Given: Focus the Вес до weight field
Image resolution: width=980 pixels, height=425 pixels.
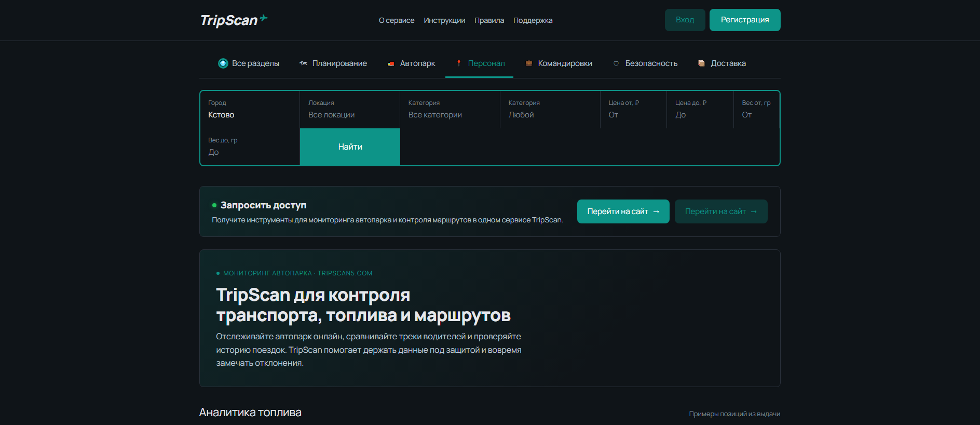Looking at the screenshot, I should pos(250,147).
